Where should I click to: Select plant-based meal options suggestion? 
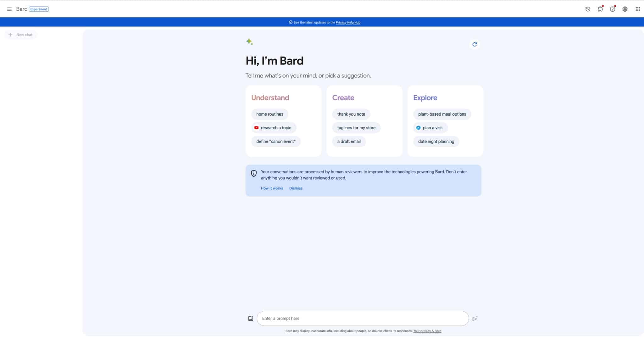click(x=442, y=114)
